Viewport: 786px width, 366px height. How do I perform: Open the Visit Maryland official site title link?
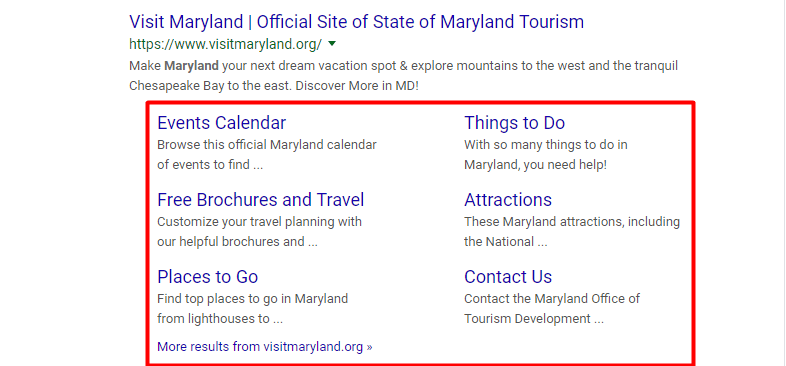click(x=356, y=22)
